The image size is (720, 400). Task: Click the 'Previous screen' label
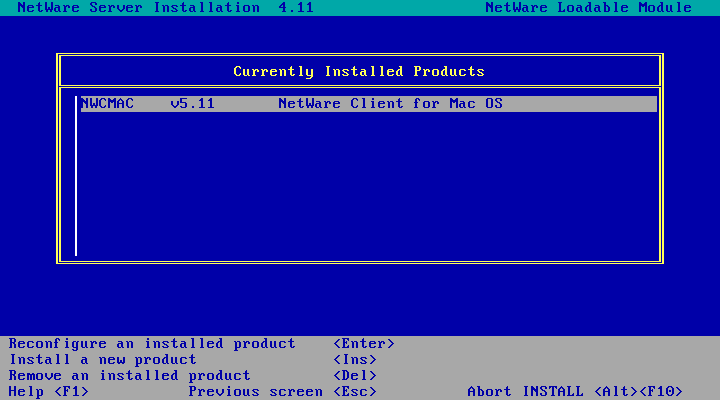click(256, 392)
